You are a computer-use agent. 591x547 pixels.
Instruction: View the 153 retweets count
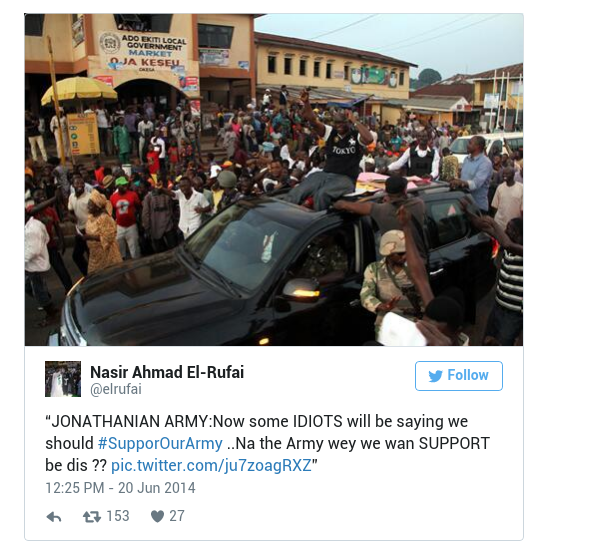click(x=118, y=516)
